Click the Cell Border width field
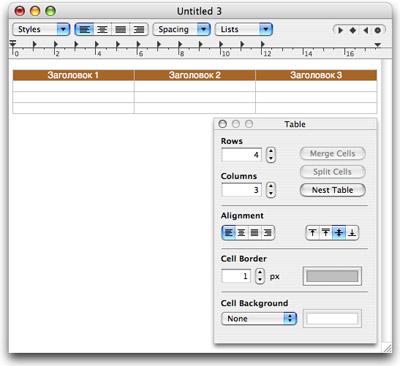This screenshot has height=366, width=400. click(236, 276)
